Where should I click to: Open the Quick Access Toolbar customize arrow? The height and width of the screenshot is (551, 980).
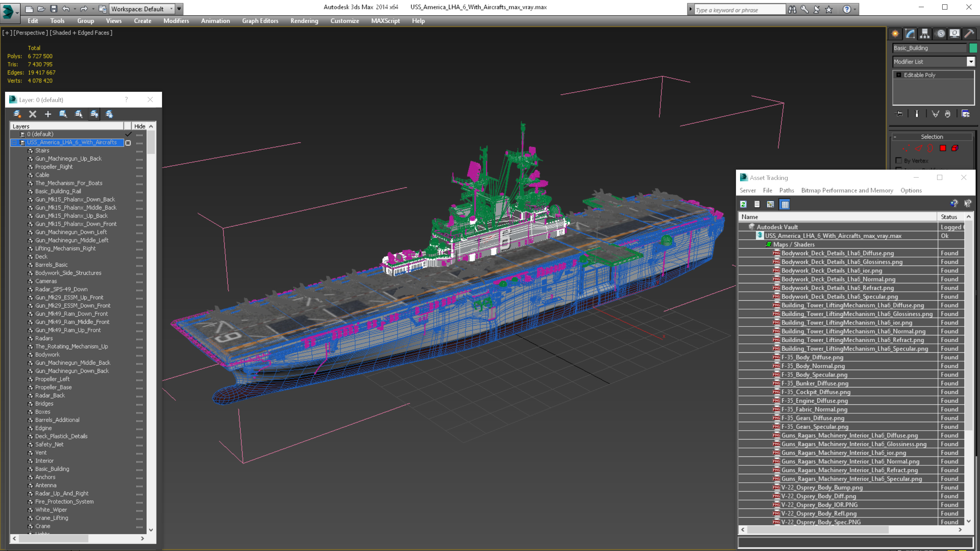[x=179, y=9]
